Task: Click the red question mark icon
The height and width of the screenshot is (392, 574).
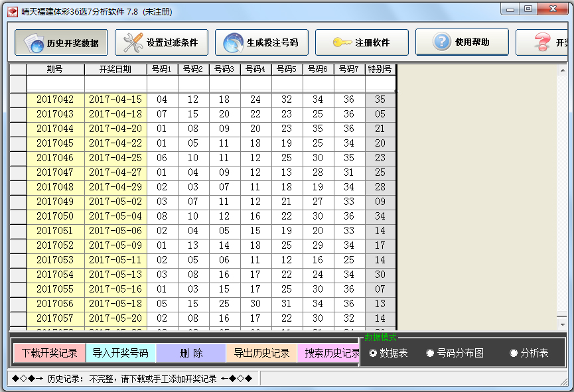Action: coord(541,42)
